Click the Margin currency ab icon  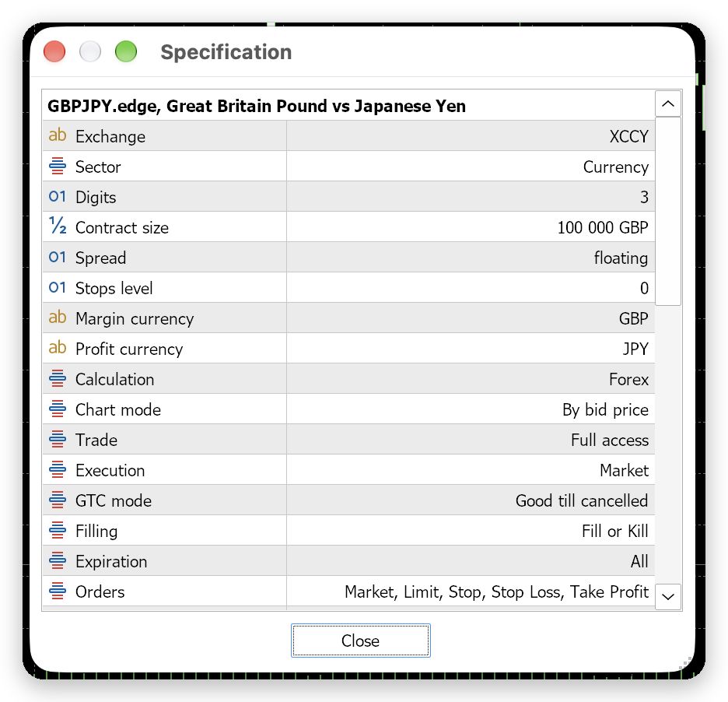(x=58, y=318)
